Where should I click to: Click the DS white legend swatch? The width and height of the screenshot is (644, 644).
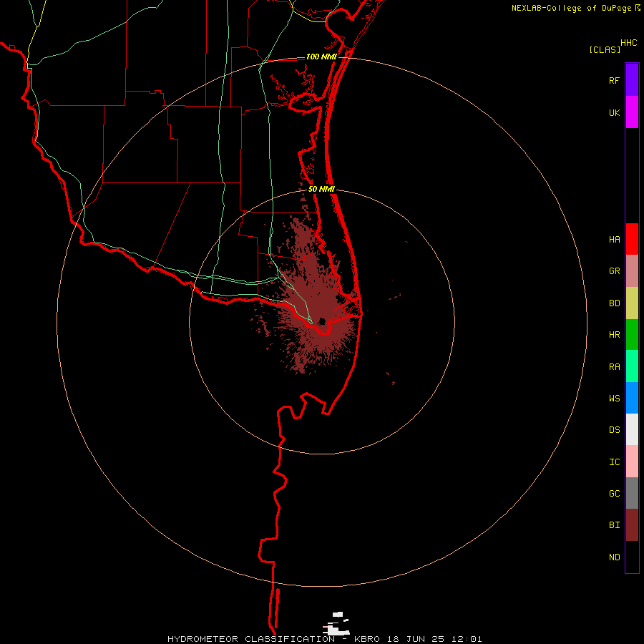pyautogui.click(x=632, y=429)
